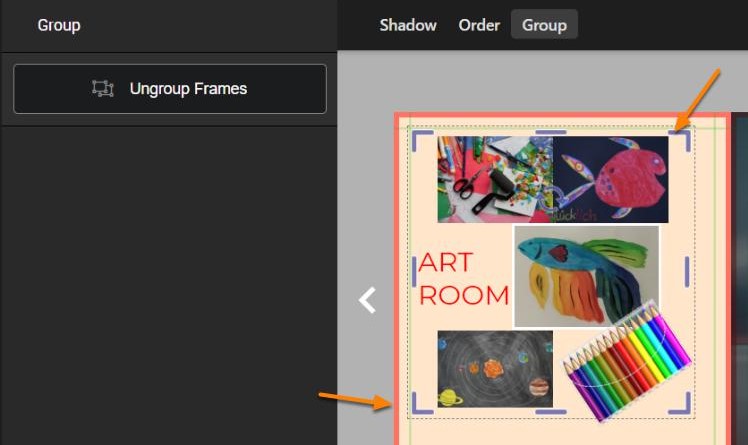Select the Group tab in toolbar
The width and height of the screenshot is (748, 445).
pyautogui.click(x=544, y=25)
